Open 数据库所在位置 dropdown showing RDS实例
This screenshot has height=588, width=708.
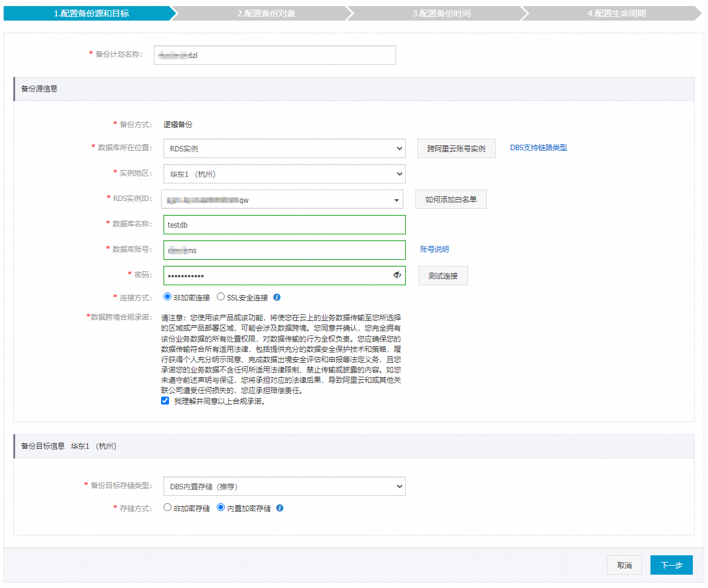pyautogui.click(x=285, y=148)
